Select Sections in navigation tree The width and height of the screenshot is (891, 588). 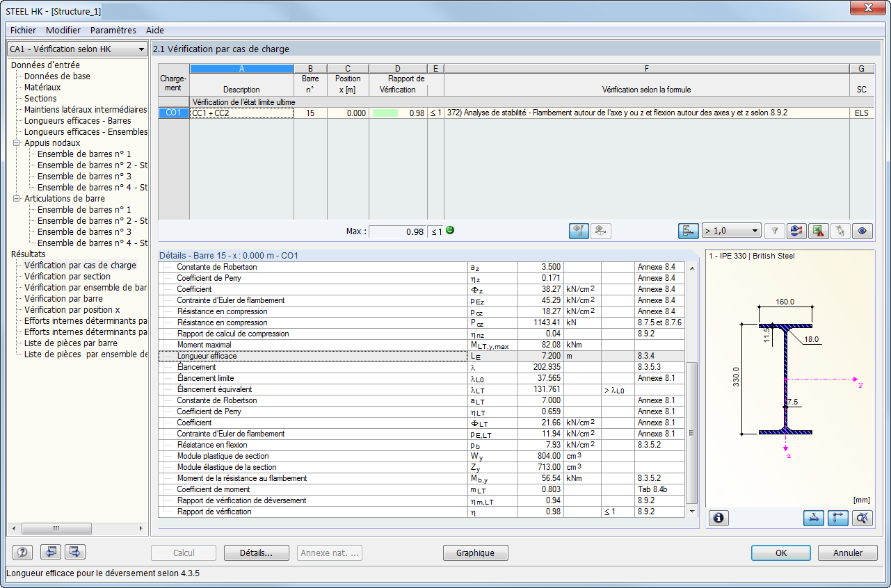(40, 99)
